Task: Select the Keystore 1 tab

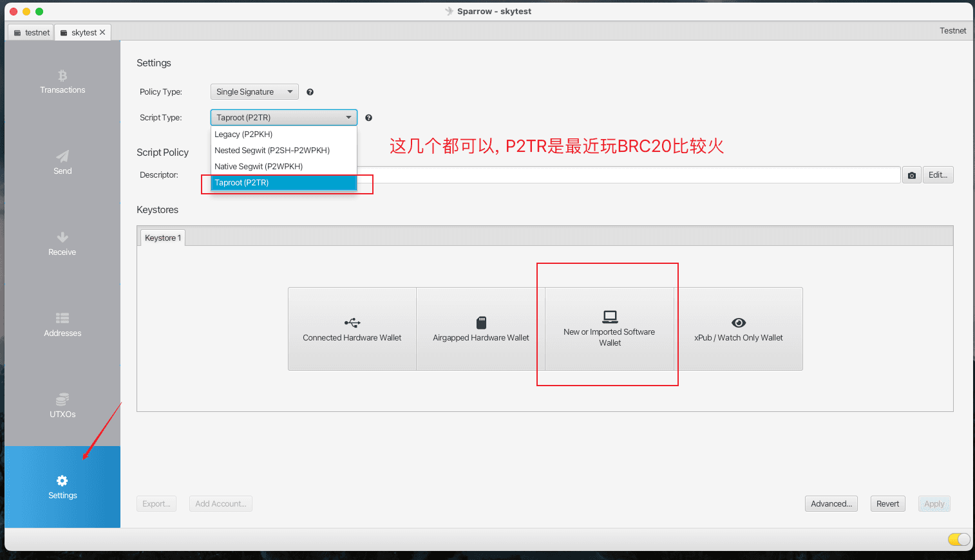Action: [x=163, y=238]
